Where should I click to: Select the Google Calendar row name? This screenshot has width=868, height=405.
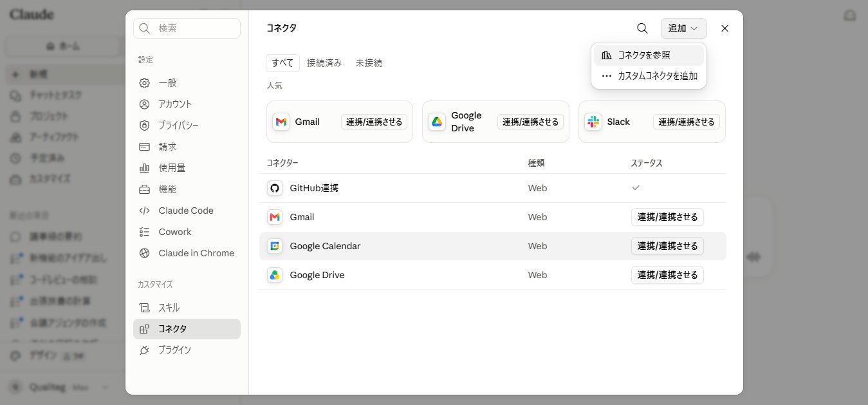click(x=325, y=246)
